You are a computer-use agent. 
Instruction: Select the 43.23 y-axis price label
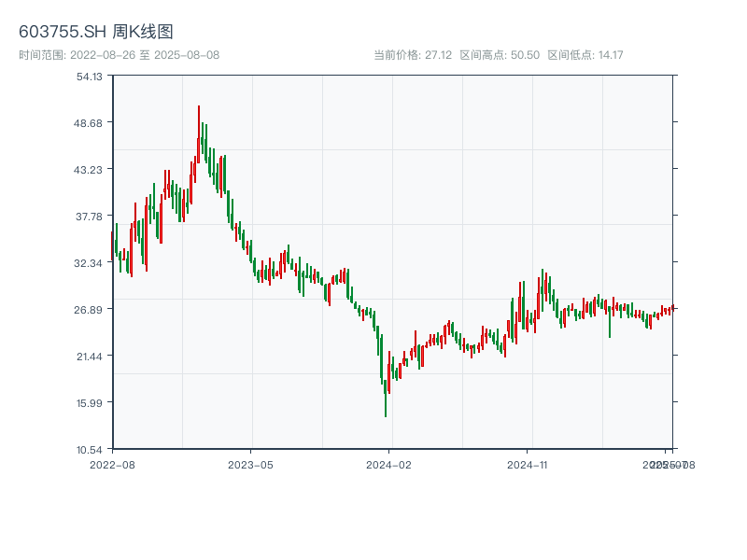pyautogui.click(x=90, y=170)
